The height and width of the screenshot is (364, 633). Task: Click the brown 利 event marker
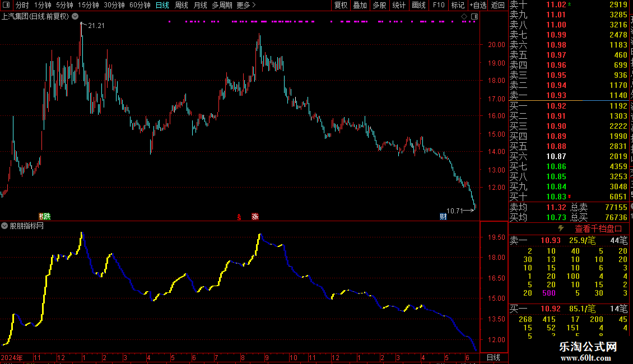coord(41,216)
